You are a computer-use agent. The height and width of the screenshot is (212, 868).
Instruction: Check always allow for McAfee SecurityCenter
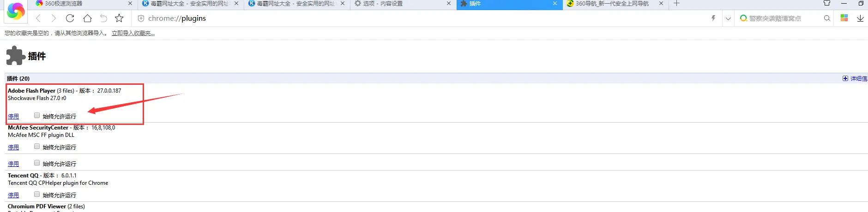(x=37, y=146)
